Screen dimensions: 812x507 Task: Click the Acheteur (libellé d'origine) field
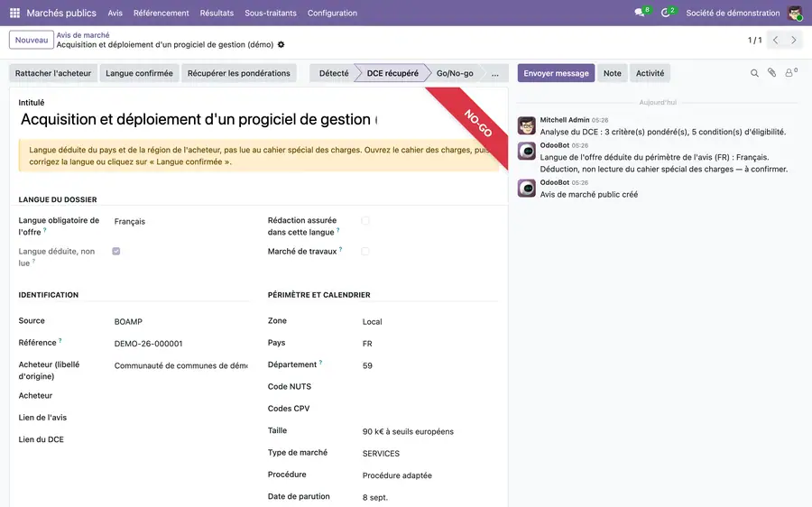click(180, 365)
